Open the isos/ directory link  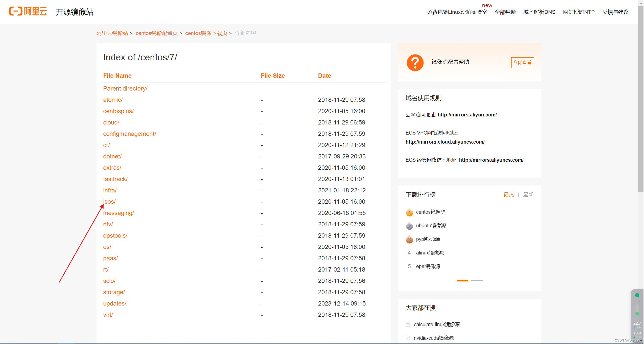[109, 202]
